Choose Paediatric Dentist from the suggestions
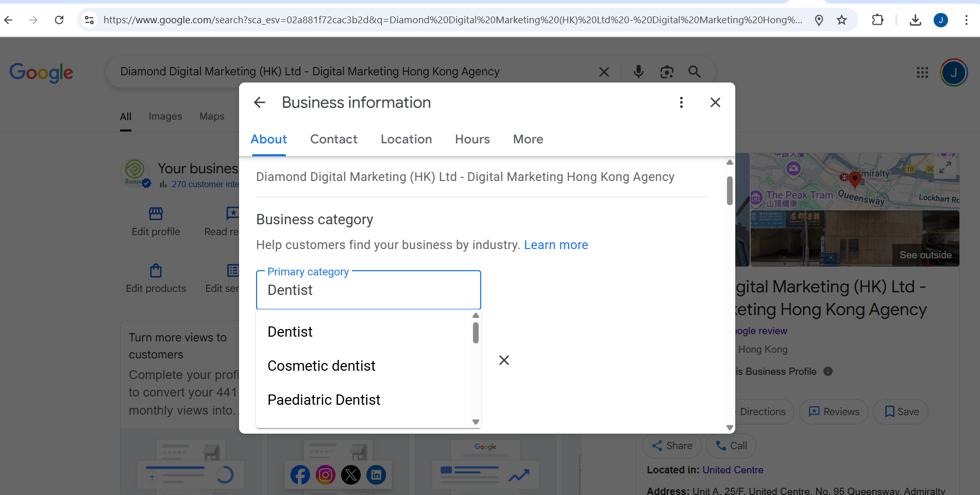The image size is (980, 495). pos(364,400)
